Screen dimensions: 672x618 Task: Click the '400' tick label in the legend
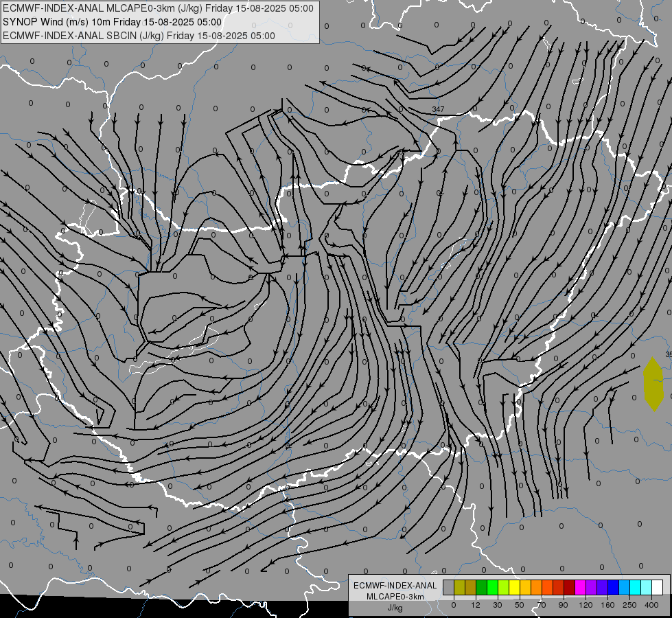pyautogui.click(x=651, y=605)
